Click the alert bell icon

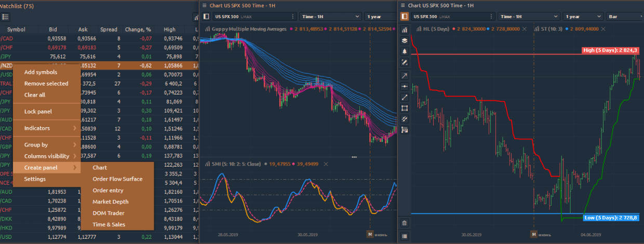coord(405,51)
